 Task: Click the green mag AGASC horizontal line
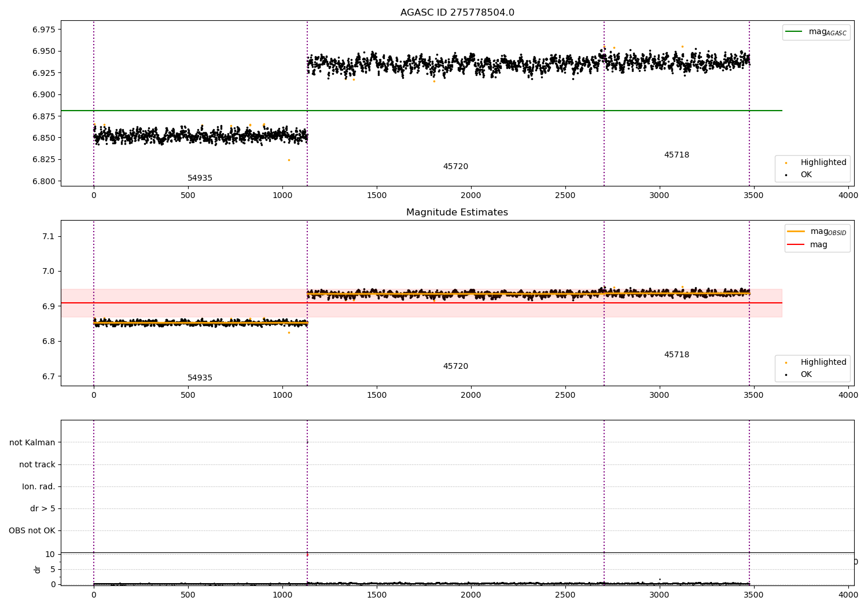(421, 111)
